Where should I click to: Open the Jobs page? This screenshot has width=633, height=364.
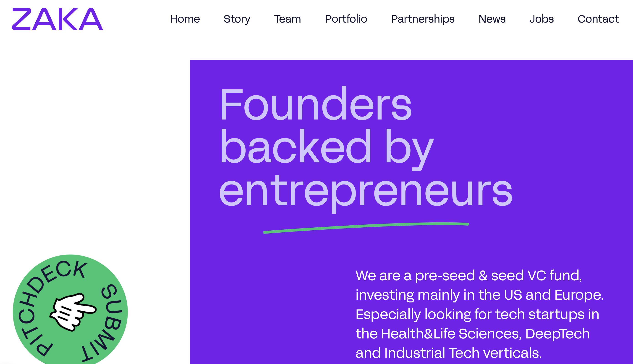[x=541, y=19]
